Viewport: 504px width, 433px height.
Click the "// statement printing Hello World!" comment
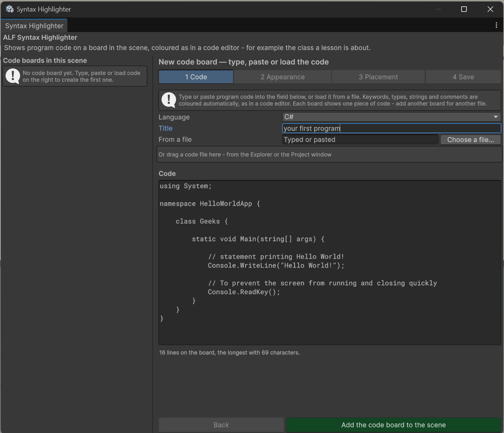coord(276,257)
